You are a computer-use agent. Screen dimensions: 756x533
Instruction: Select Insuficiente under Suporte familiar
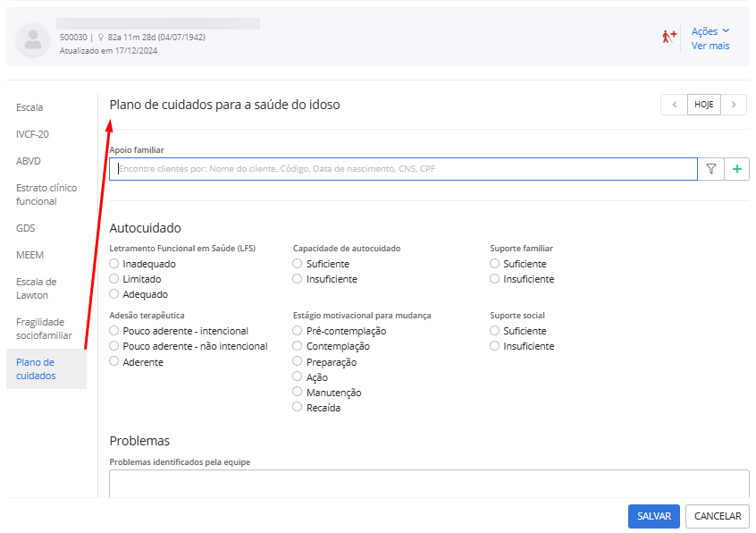click(494, 279)
